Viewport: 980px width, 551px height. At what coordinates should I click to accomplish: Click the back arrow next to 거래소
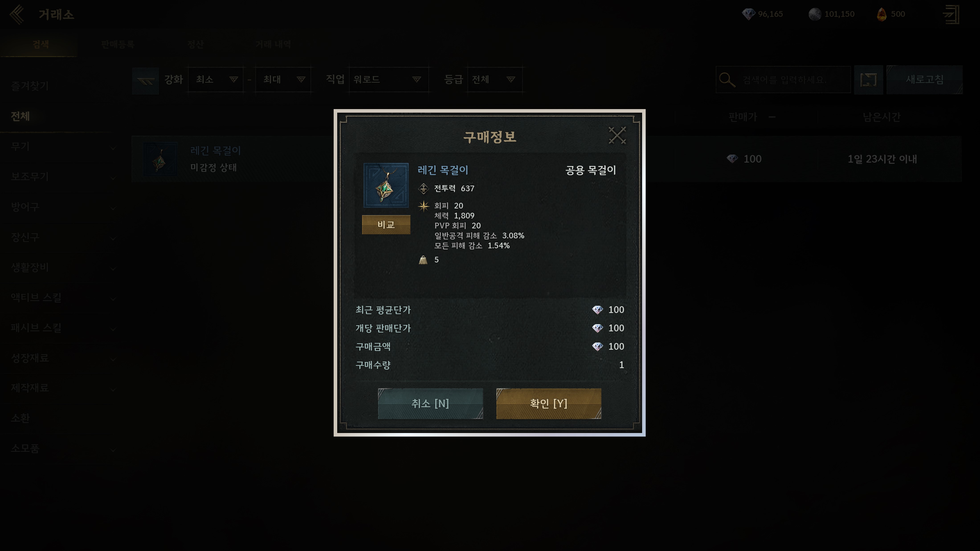coord(17,14)
